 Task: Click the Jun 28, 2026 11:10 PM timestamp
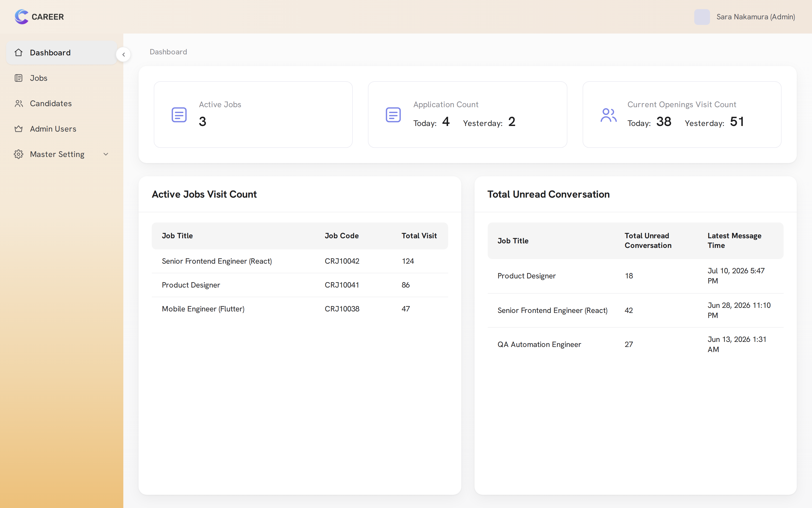739,310
